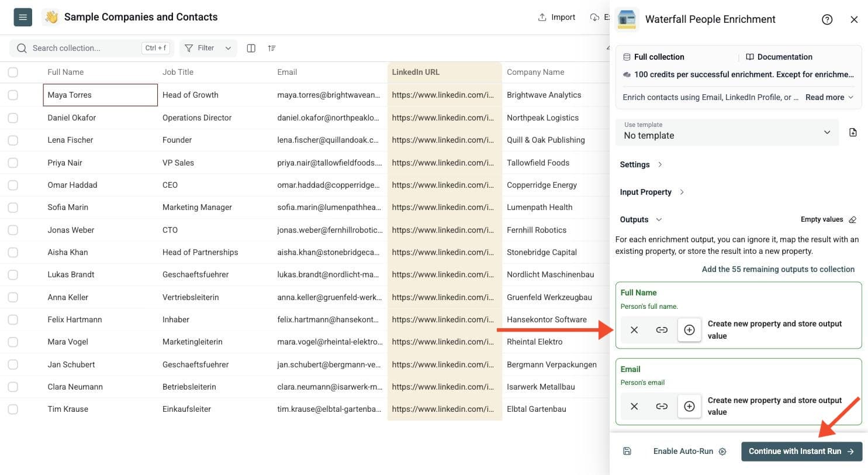
Task: Toggle the select-all checkbox in the header
Action: tap(13, 72)
